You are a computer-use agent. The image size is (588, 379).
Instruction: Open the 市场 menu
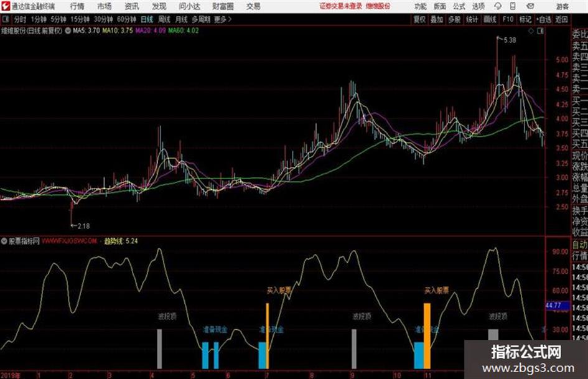pyautogui.click(x=105, y=6)
